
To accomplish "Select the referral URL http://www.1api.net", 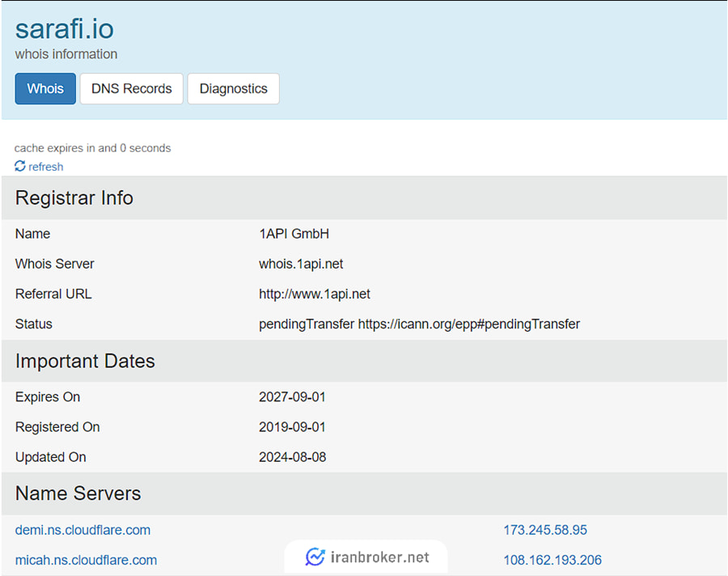I will (315, 294).
